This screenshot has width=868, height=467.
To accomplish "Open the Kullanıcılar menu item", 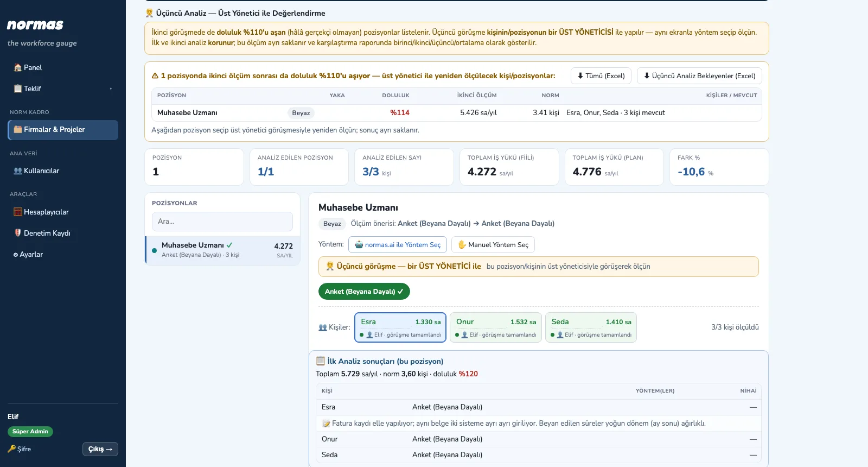I will point(63,171).
